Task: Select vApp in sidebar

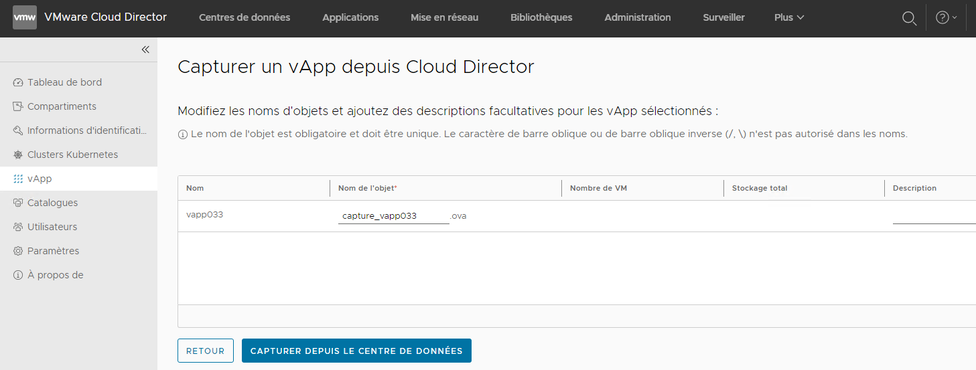Action: click(x=78, y=179)
